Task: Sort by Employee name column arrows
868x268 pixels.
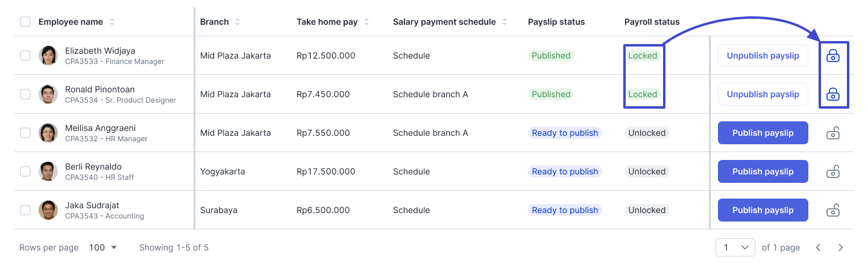Action: tap(112, 22)
